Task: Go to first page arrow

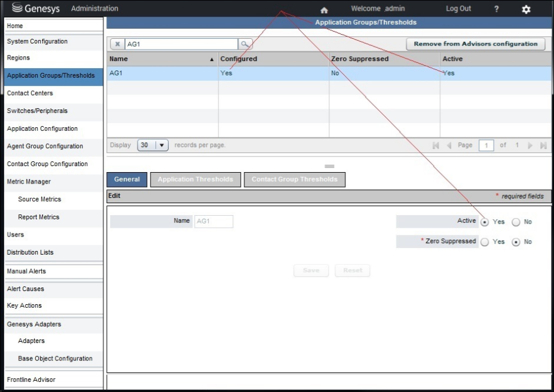Action: click(x=436, y=146)
